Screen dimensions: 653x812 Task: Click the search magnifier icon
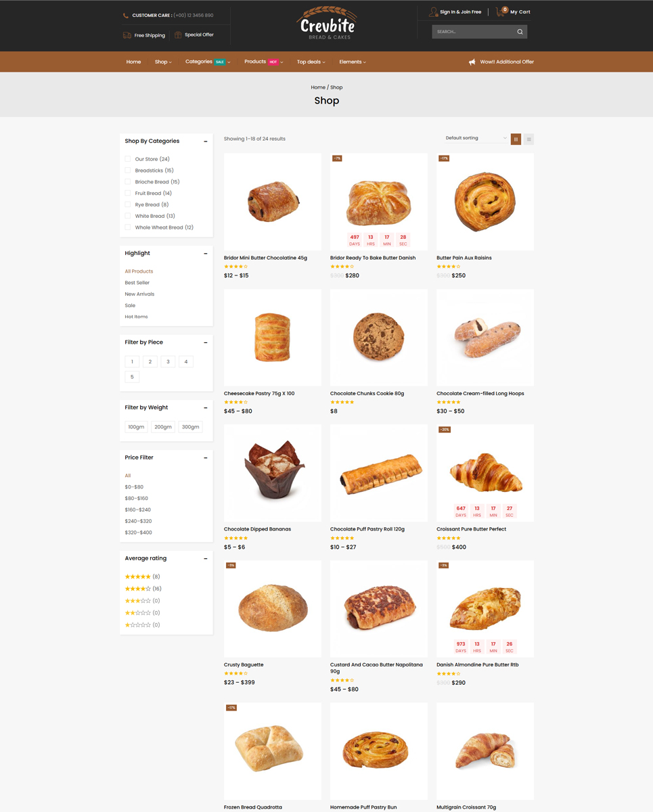tap(520, 32)
